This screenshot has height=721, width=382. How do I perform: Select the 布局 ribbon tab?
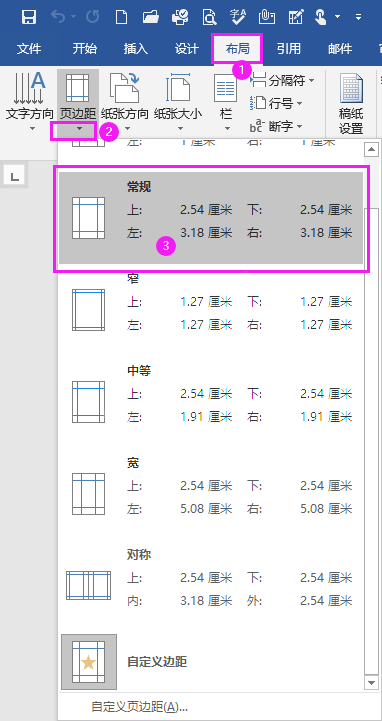[237, 49]
